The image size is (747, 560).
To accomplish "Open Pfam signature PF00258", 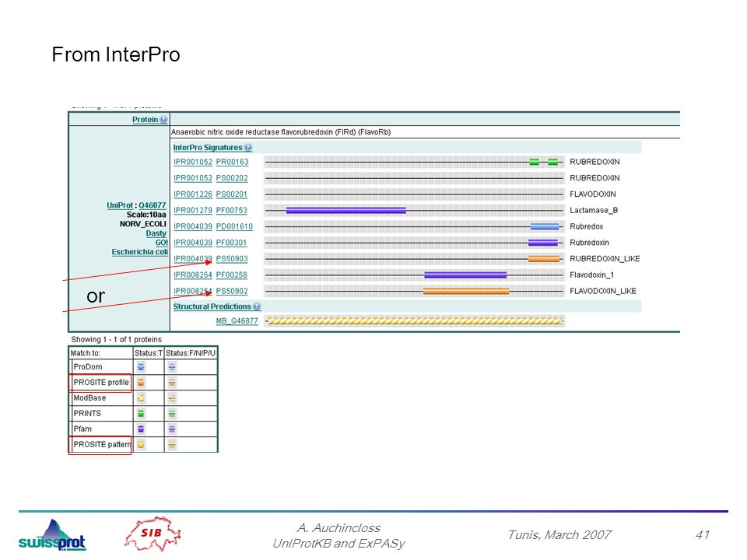I will click(x=232, y=275).
